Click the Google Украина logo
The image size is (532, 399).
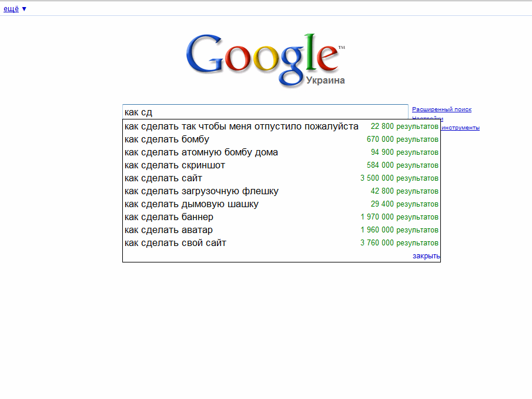(266, 61)
